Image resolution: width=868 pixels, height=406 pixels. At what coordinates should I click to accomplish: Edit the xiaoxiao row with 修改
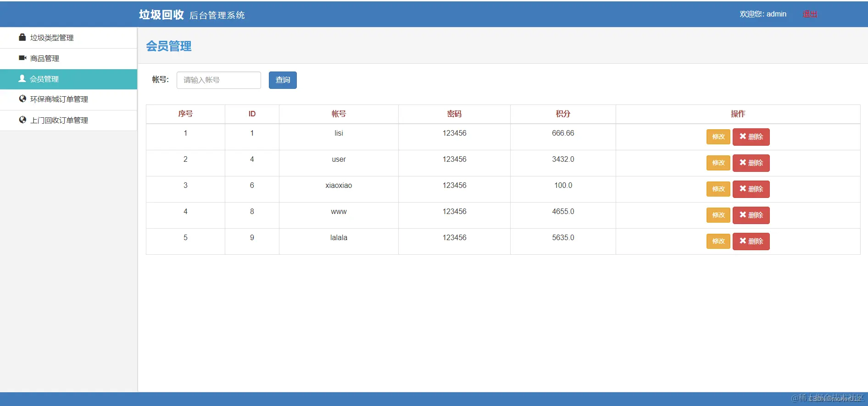pyautogui.click(x=718, y=189)
